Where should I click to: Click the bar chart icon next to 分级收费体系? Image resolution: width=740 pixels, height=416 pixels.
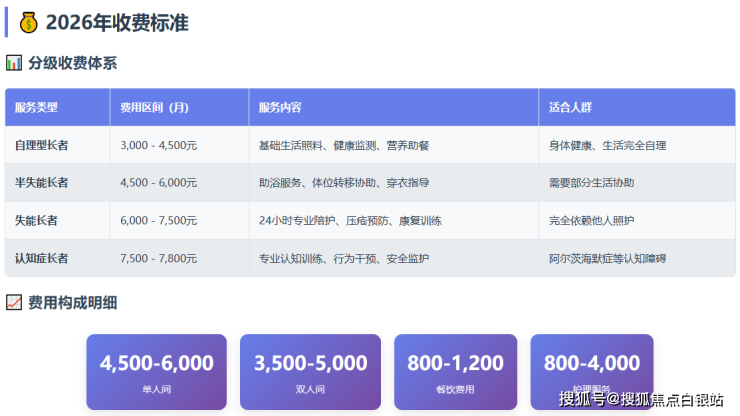[14, 63]
